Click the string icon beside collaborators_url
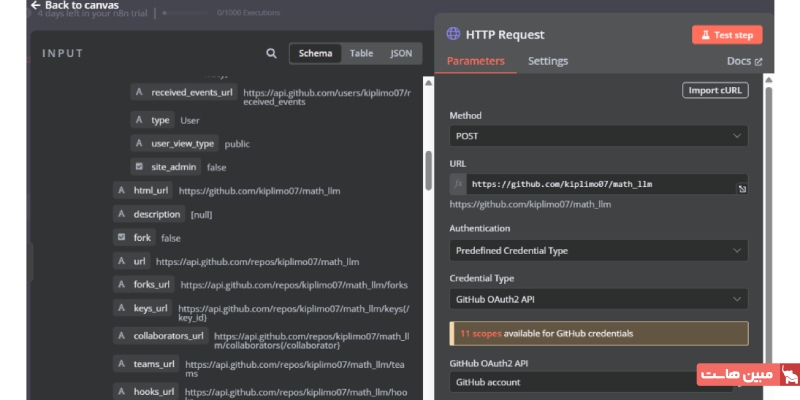 point(121,336)
